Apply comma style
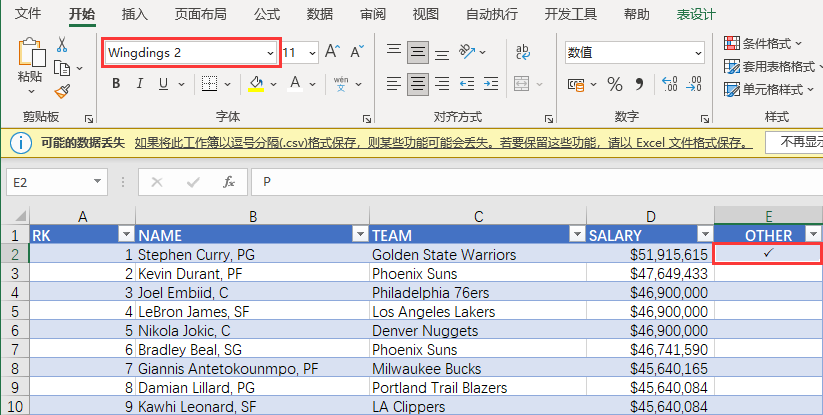The height and width of the screenshot is (415, 823). pyautogui.click(x=639, y=84)
